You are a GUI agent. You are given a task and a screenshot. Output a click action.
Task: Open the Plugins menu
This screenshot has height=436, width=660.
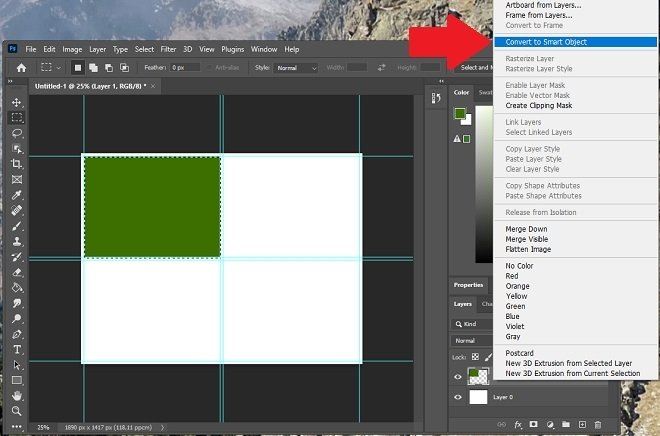233,49
